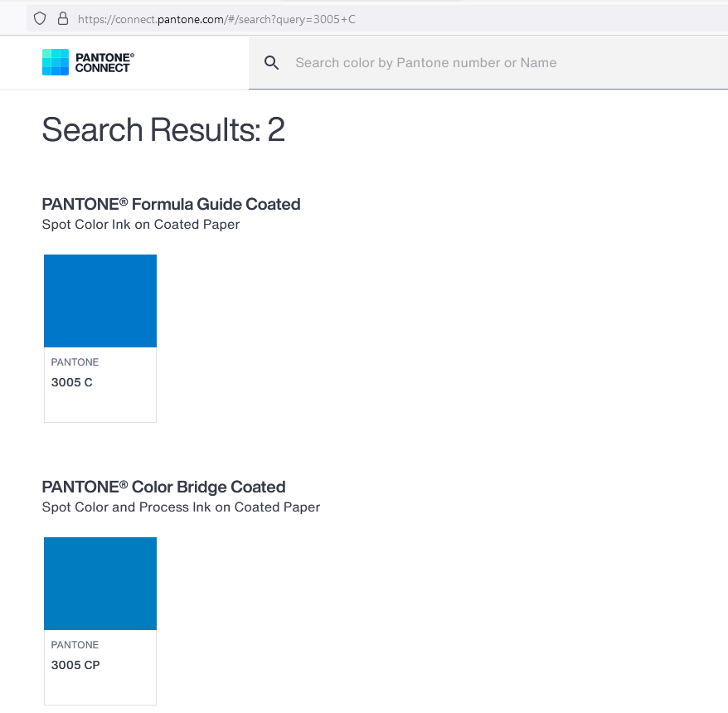This screenshot has width=728, height=713.
Task: Click the Search Results: 2 heading
Action: pyautogui.click(x=163, y=129)
